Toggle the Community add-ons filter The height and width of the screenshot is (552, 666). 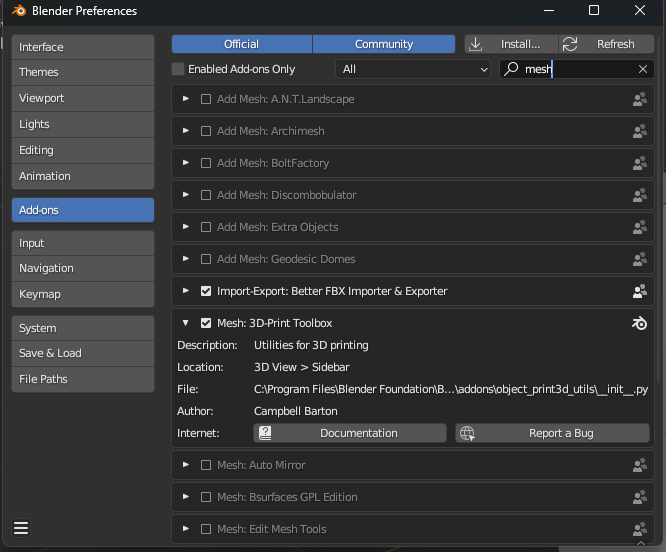click(384, 44)
